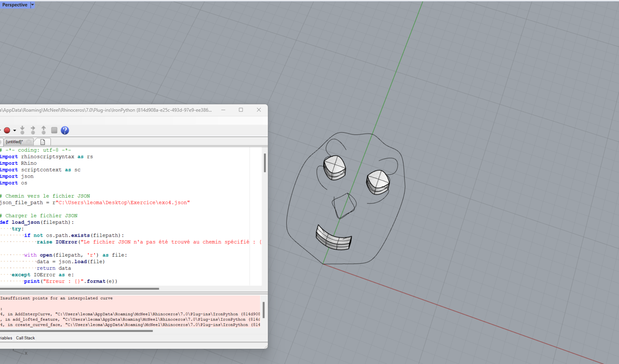Click the code editor horizontal scrollbar
619x364 pixels.
[x=78, y=289]
